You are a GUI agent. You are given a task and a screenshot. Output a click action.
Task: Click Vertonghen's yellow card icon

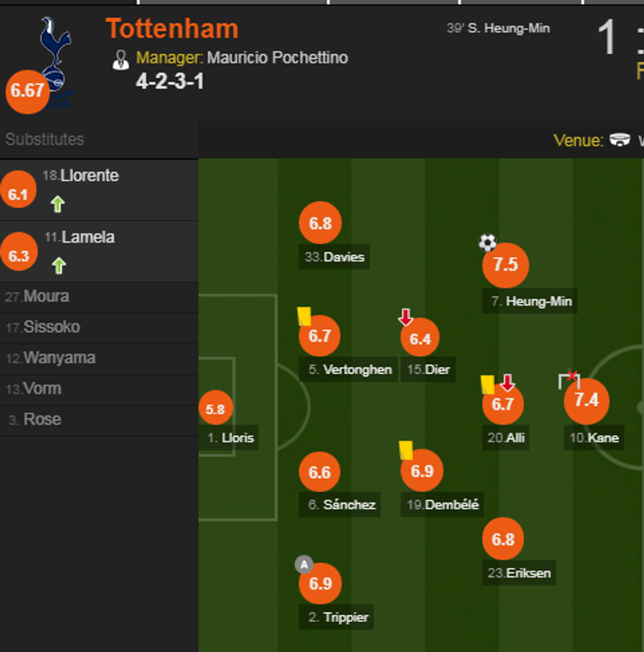tap(304, 316)
